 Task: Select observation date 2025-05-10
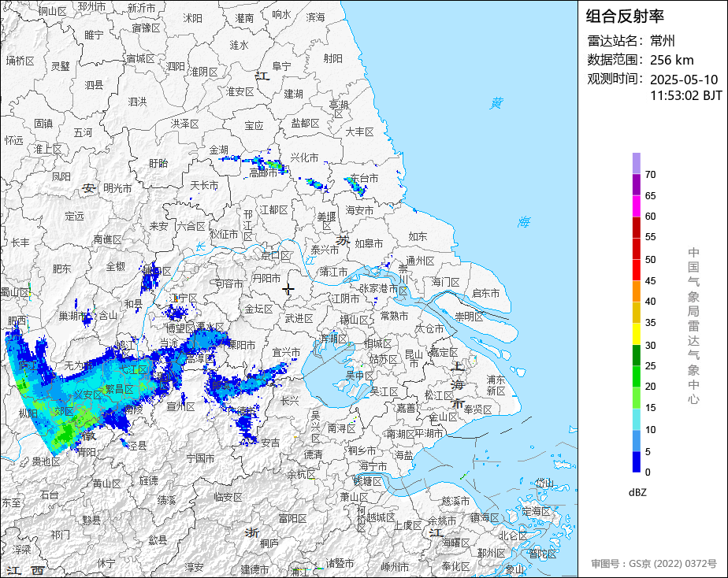[684, 80]
